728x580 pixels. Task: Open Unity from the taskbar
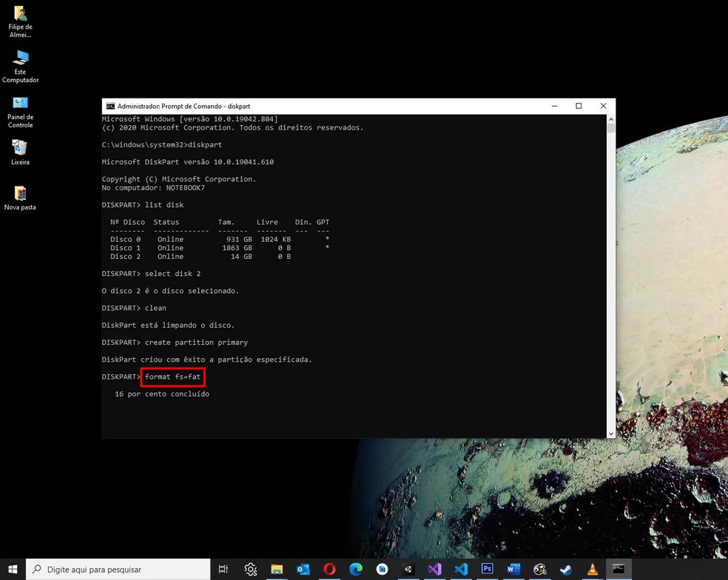(408, 570)
